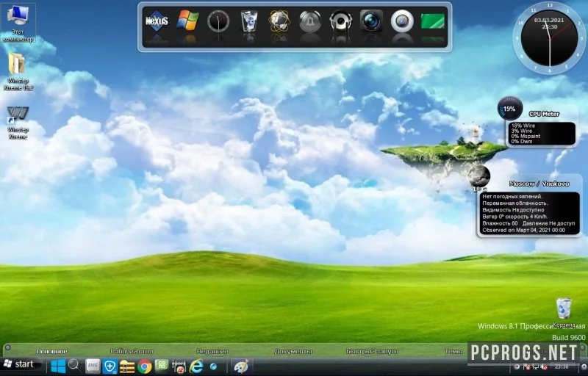Open the green tile app taskbar icon
The image size is (588, 376).
(162, 365)
